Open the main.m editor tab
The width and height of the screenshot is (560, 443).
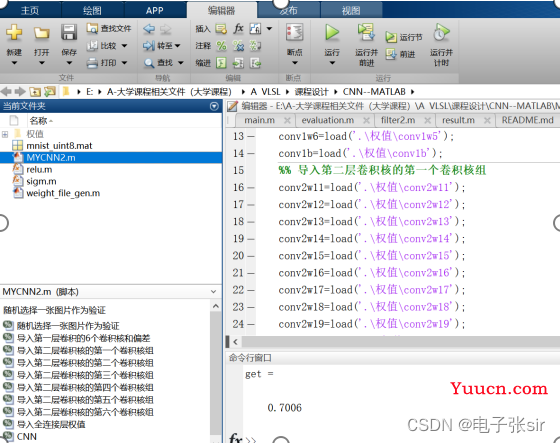[260, 120]
